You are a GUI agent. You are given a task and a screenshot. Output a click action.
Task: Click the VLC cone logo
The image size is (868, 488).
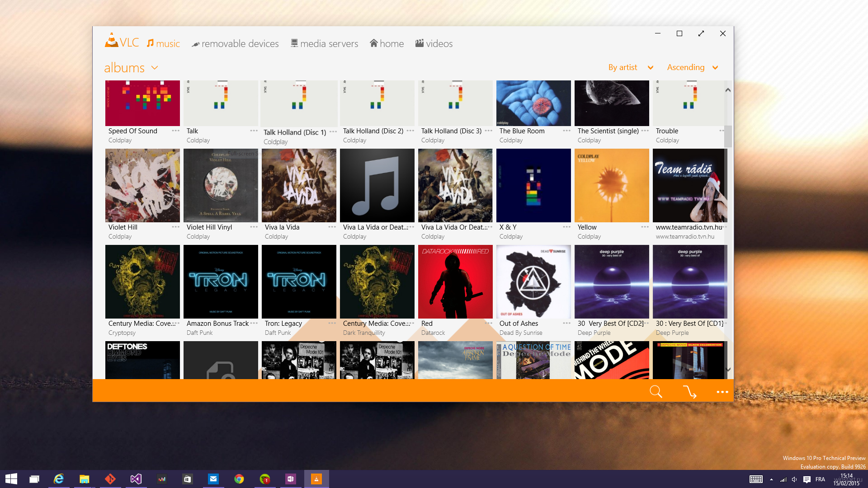click(111, 40)
